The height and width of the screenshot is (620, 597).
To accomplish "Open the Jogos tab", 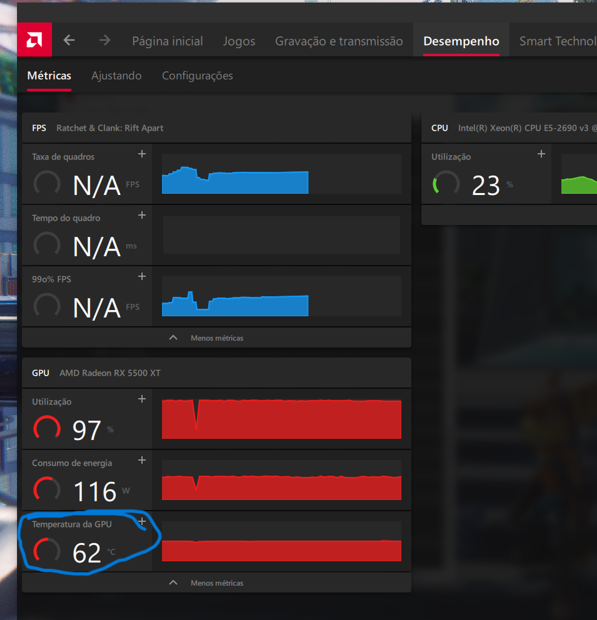I will tap(239, 41).
